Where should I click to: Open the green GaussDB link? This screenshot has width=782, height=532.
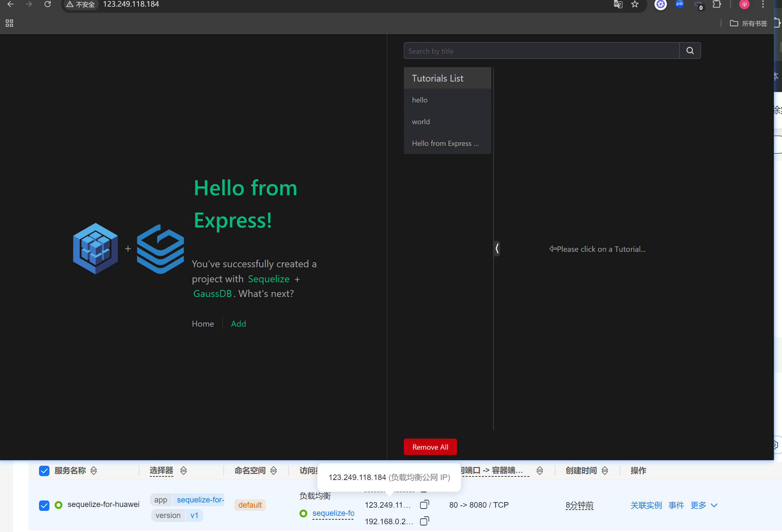coord(212,293)
